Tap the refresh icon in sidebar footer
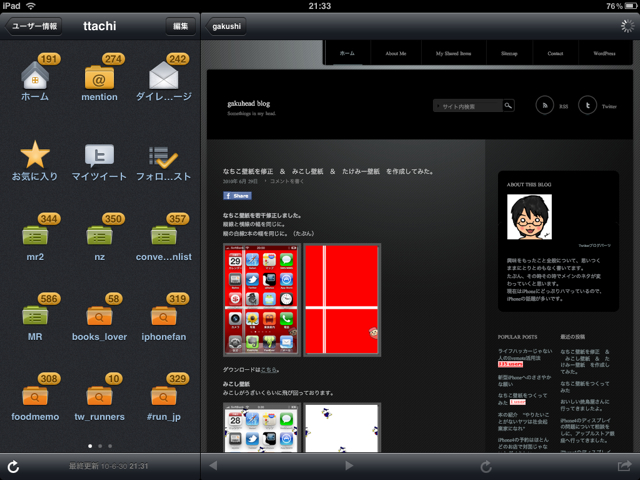Image resolution: width=640 pixels, height=480 pixels. [14, 466]
